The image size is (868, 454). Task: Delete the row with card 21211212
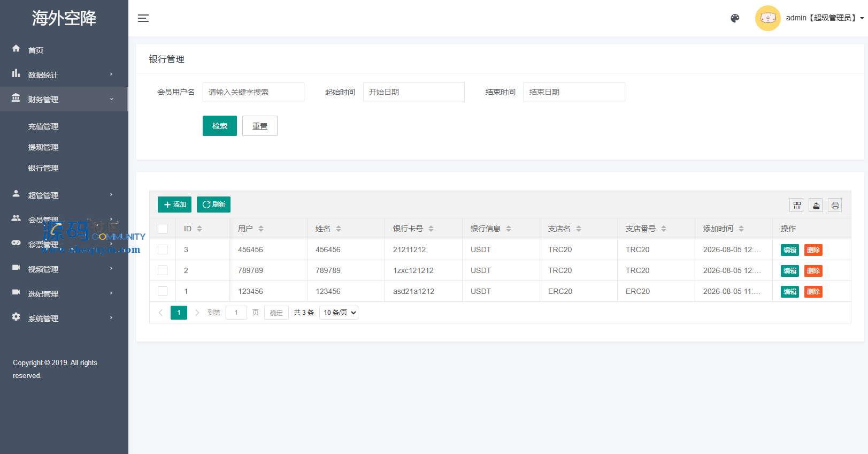pyautogui.click(x=813, y=250)
